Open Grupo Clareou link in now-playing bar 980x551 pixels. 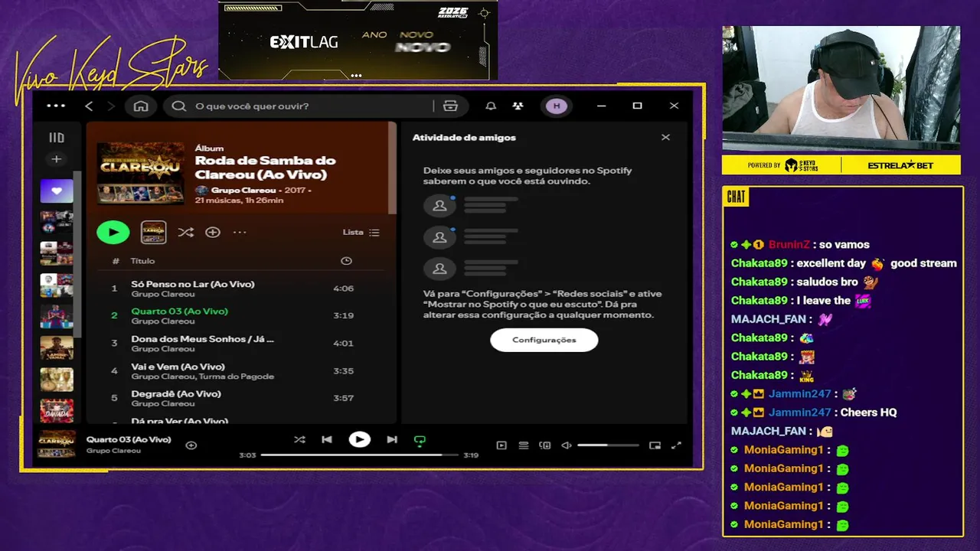click(x=113, y=451)
